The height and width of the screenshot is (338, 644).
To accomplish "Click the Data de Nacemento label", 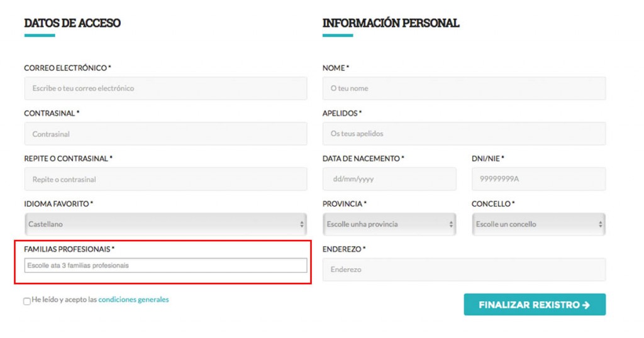I will pos(363,158).
